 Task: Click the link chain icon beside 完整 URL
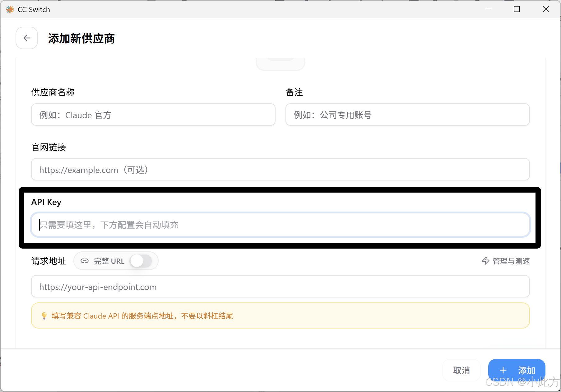(85, 261)
